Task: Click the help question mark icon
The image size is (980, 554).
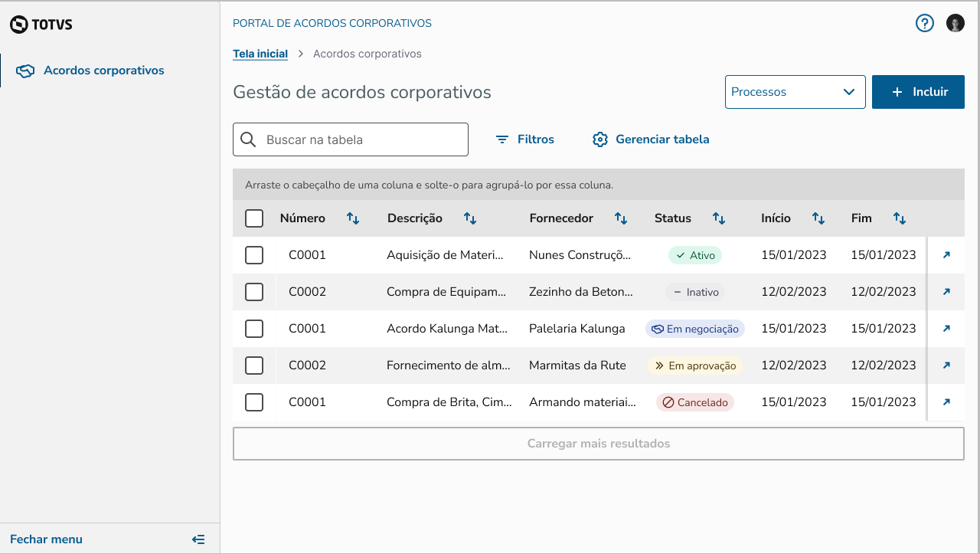Action: (925, 23)
